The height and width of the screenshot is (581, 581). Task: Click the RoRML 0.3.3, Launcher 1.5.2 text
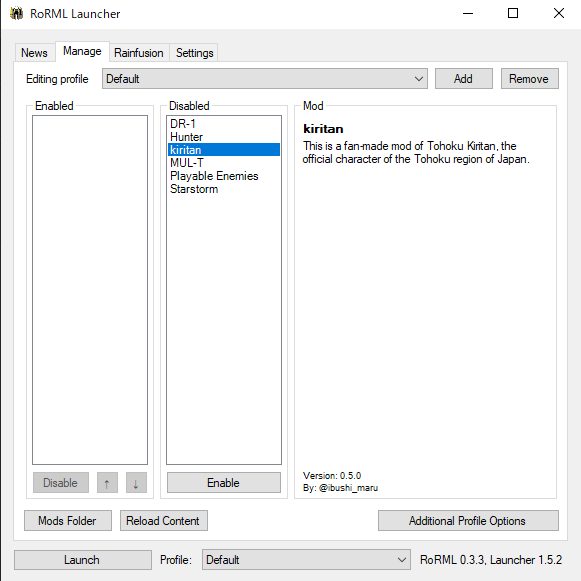491,560
